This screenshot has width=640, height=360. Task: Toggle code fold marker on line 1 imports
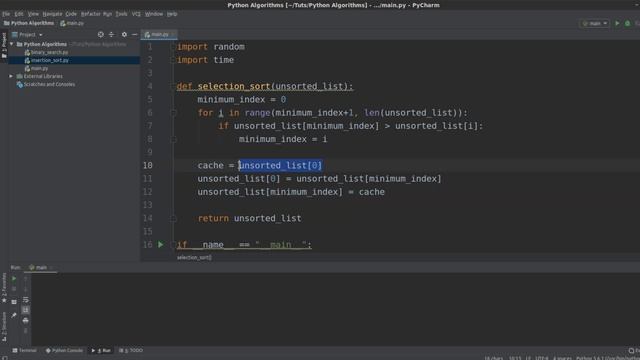tap(173, 47)
